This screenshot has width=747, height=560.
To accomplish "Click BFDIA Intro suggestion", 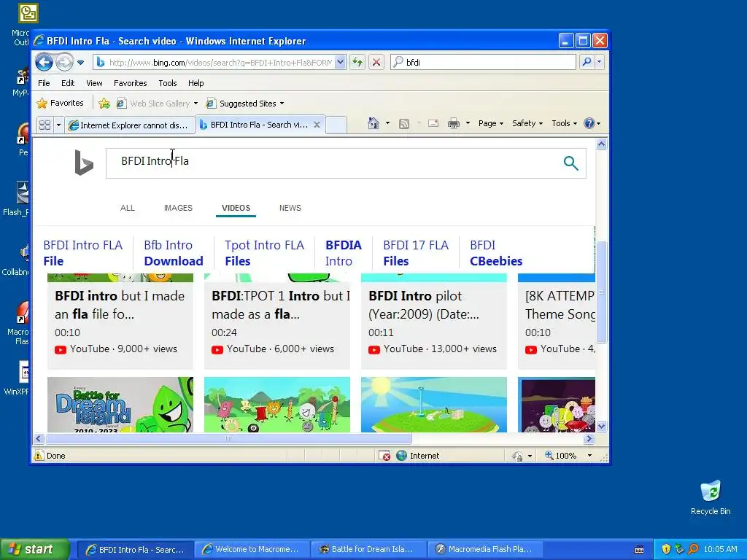I will (x=344, y=253).
